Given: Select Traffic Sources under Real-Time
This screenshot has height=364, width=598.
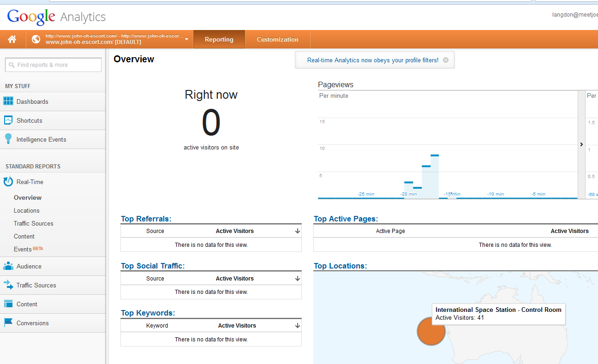Looking at the screenshot, I should tap(34, 223).
